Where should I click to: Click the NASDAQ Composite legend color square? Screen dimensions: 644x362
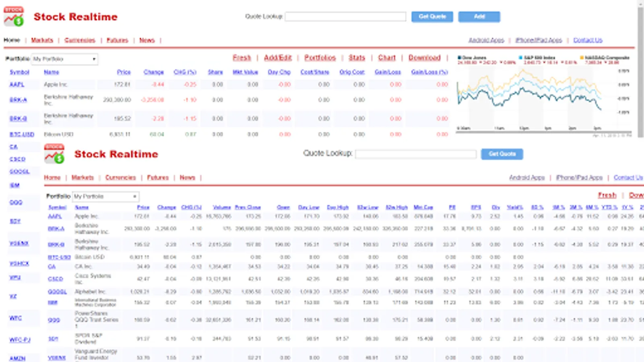coord(582,58)
